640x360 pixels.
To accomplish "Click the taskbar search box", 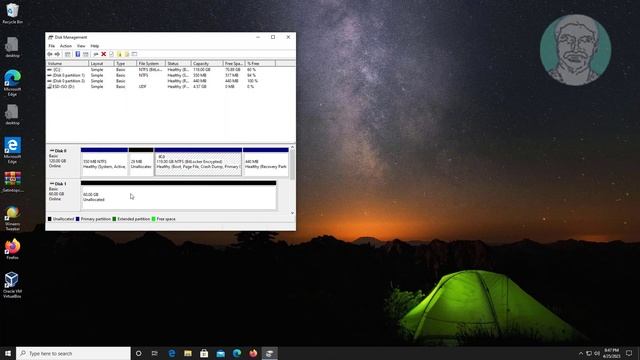I will pos(73,353).
